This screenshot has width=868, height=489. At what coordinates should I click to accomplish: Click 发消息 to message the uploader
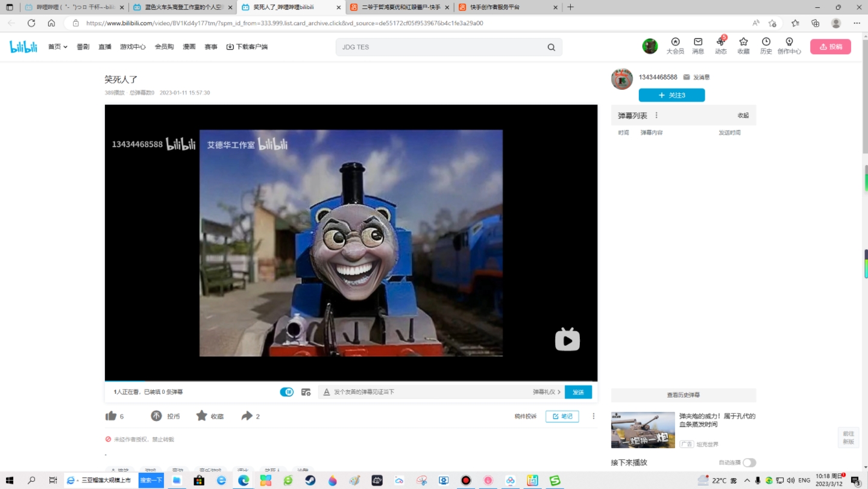coord(696,77)
